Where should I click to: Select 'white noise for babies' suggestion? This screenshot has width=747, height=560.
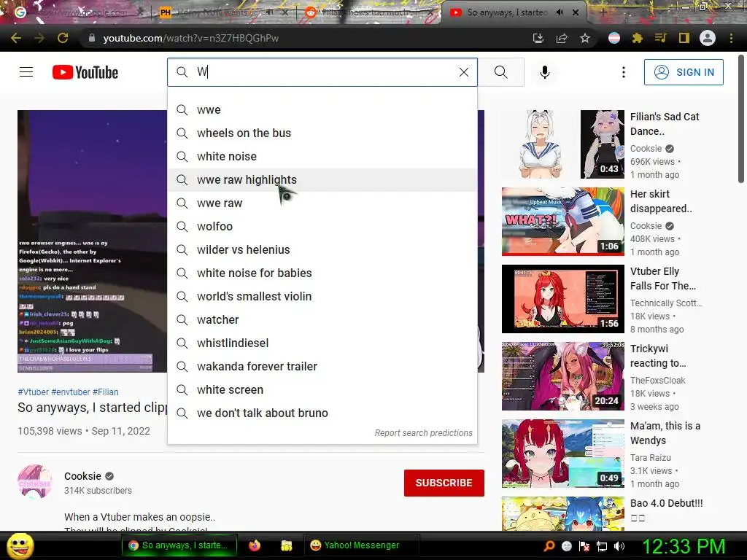tap(322, 273)
